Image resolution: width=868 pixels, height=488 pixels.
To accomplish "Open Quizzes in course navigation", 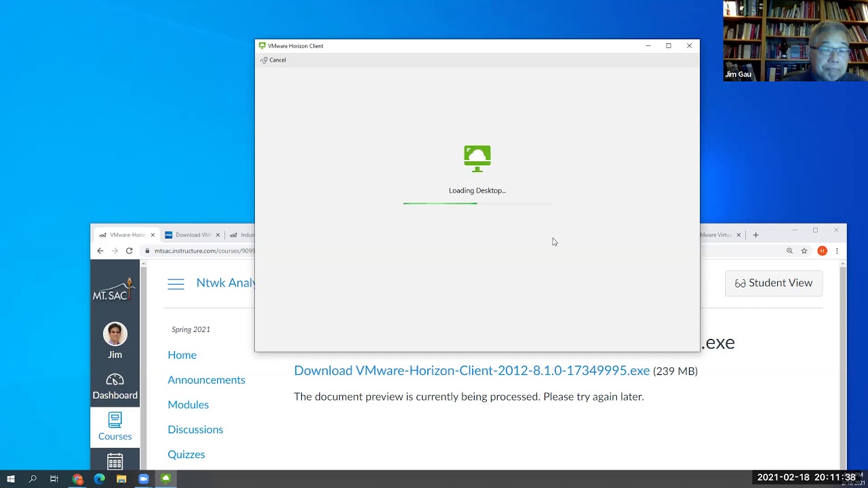I will coord(186,455).
